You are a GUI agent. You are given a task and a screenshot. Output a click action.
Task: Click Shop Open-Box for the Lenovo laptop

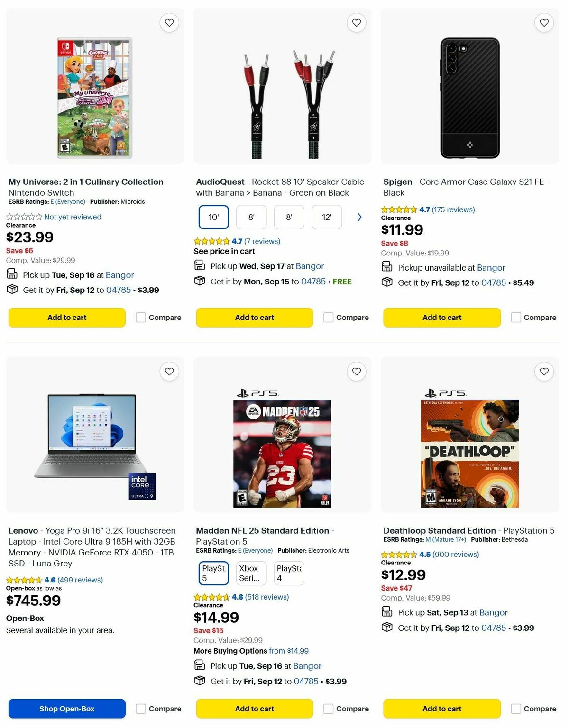pyautogui.click(x=66, y=709)
